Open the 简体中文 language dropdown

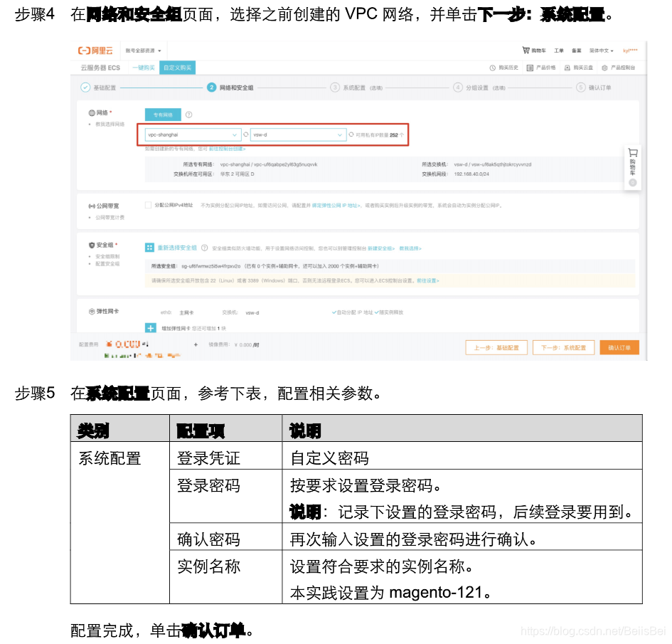click(x=602, y=51)
